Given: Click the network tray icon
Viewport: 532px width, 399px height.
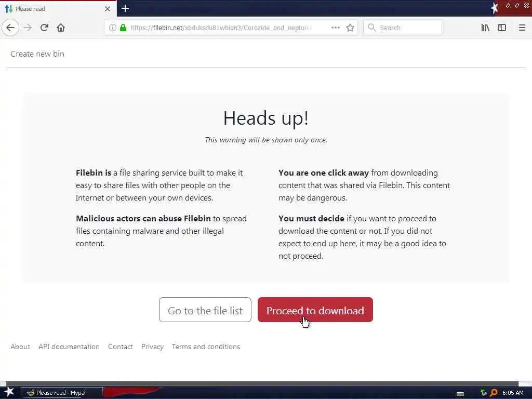Looking at the screenshot, I should 484,393.
